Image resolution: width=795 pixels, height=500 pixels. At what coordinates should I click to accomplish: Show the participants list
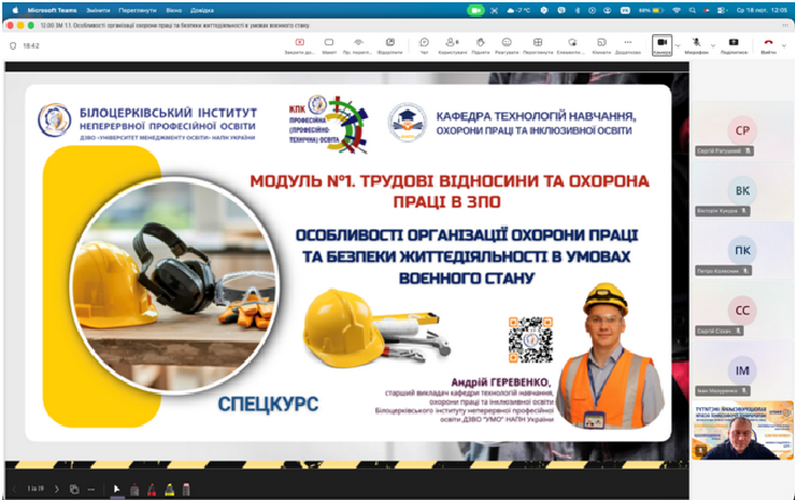click(452, 44)
